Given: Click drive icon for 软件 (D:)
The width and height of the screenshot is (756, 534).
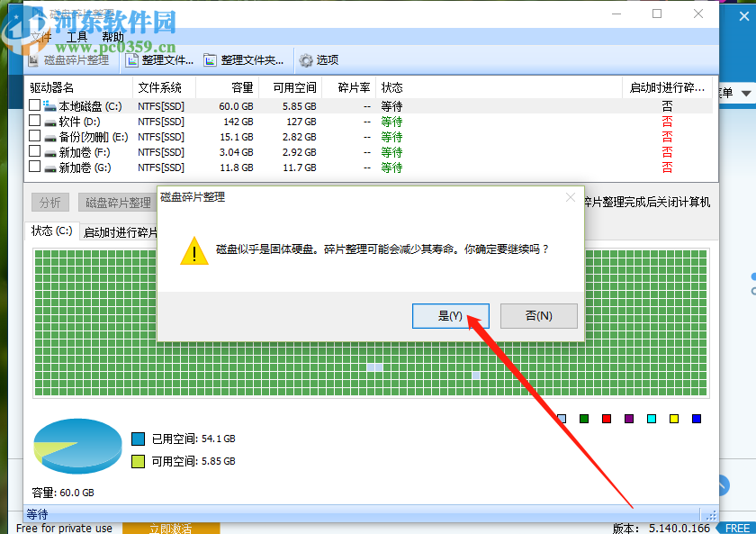Looking at the screenshot, I should point(50,122).
